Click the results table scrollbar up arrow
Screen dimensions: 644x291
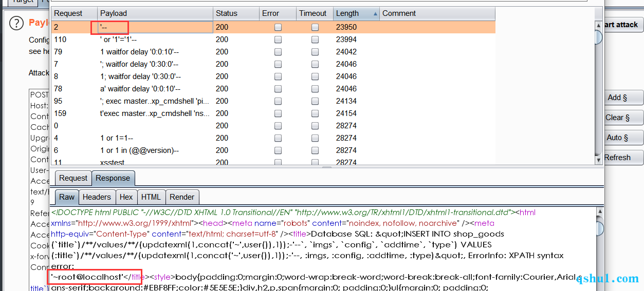[598, 25]
